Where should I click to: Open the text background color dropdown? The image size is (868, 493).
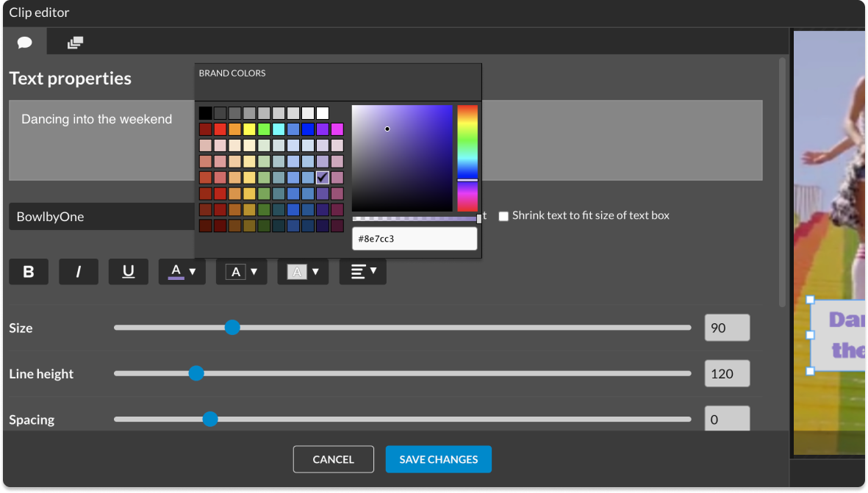point(303,272)
